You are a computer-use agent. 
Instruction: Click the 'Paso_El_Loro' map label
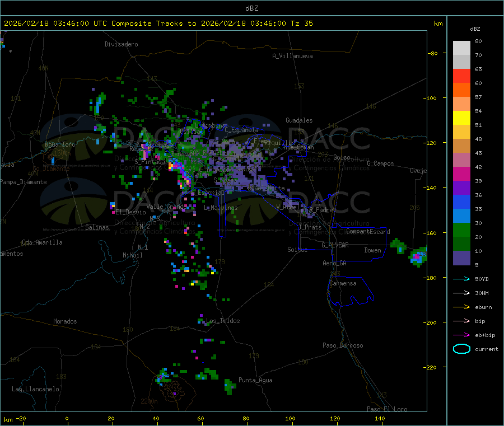(x=387, y=409)
